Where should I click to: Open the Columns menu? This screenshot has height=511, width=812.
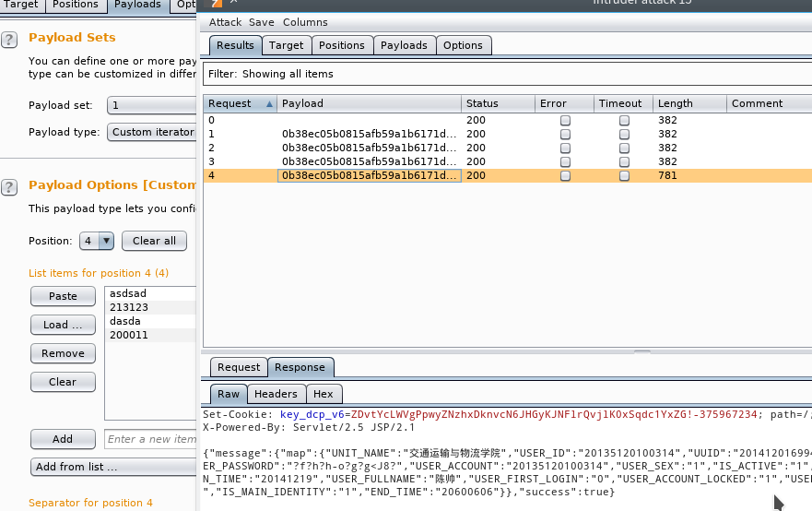click(304, 22)
